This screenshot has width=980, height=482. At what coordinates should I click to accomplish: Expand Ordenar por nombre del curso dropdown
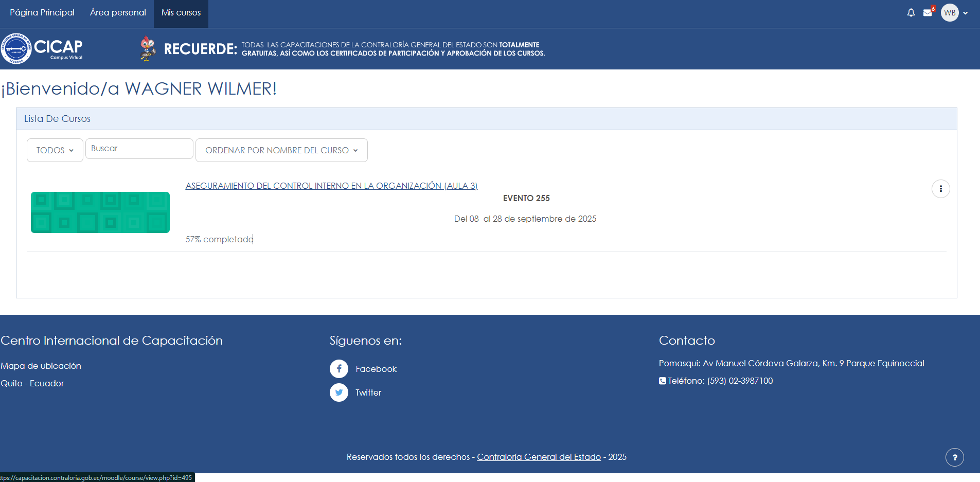281,150
